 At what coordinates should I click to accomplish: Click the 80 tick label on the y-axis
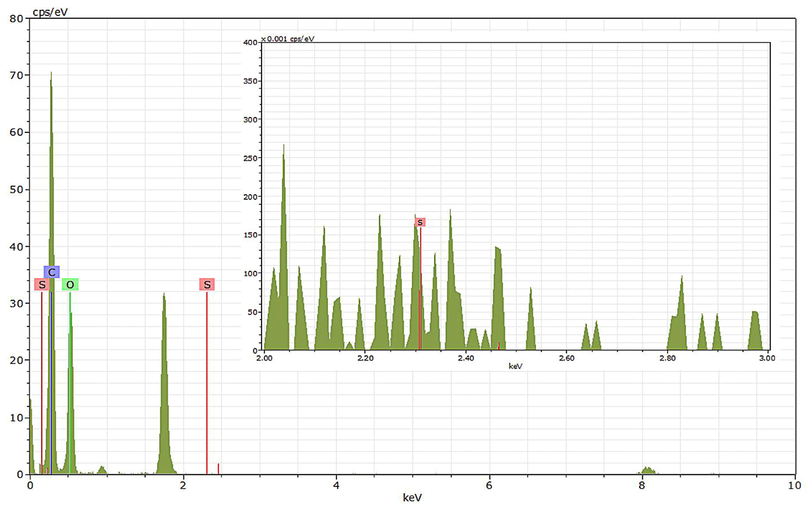point(16,19)
